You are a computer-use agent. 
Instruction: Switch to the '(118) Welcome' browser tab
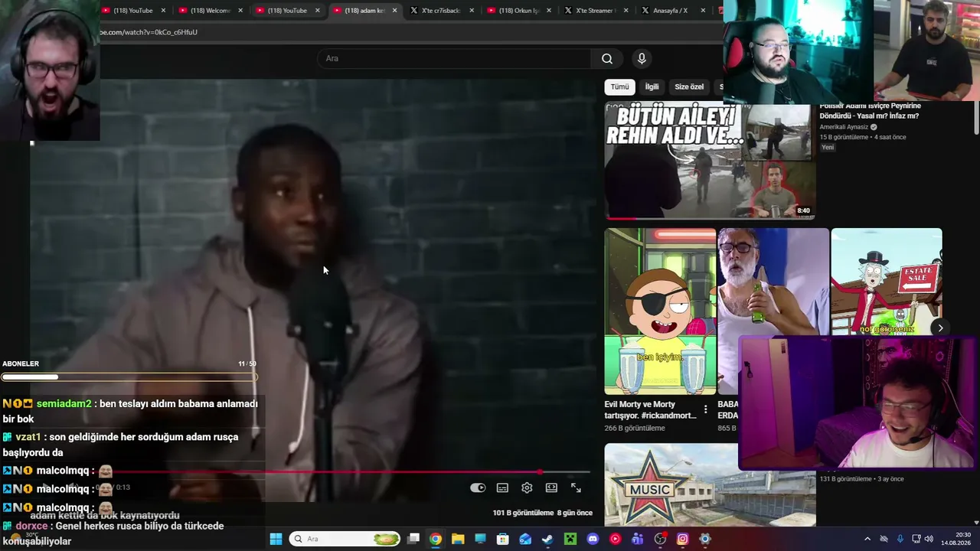210,11
